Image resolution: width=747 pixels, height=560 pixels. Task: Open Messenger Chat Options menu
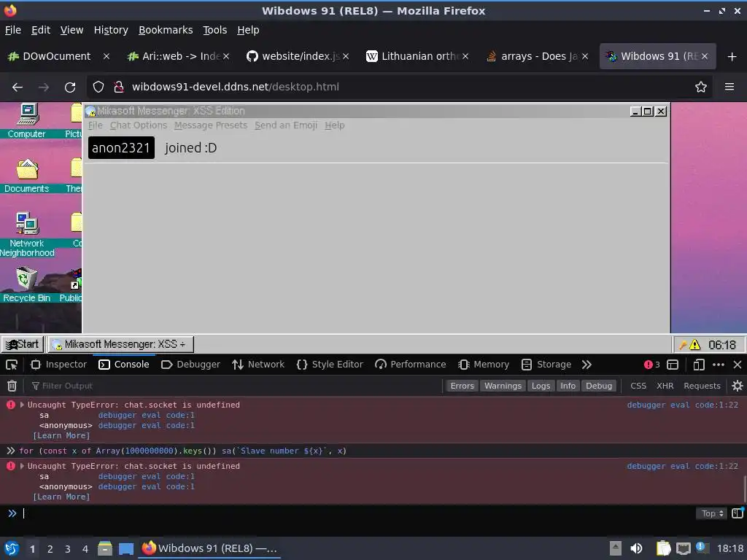[138, 125]
